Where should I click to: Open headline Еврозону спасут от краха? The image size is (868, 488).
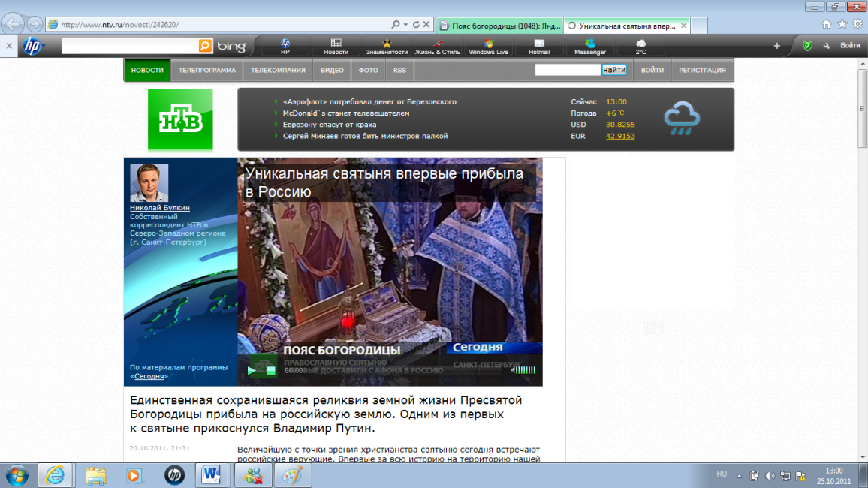pos(330,125)
